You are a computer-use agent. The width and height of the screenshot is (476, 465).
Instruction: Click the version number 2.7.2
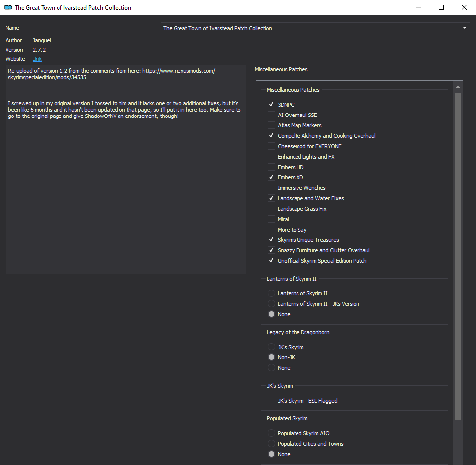[x=39, y=50]
